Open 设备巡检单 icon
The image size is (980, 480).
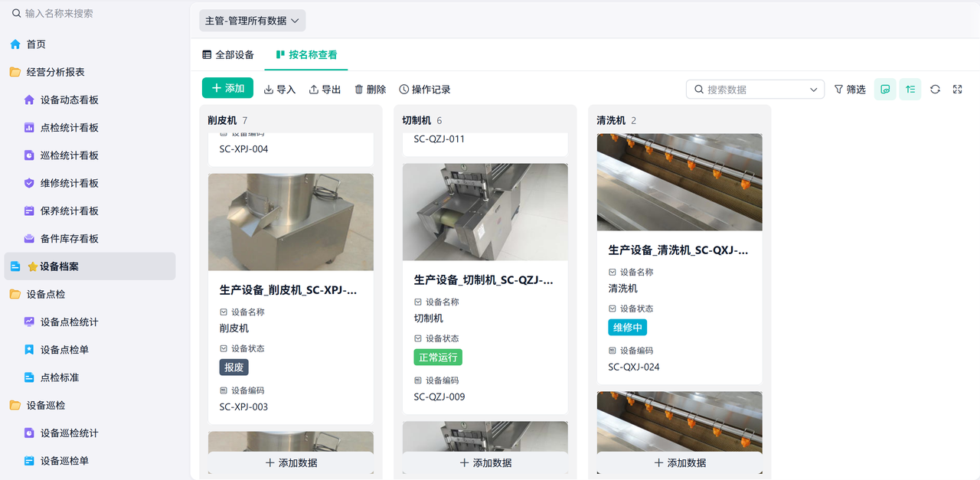coord(29,461)
